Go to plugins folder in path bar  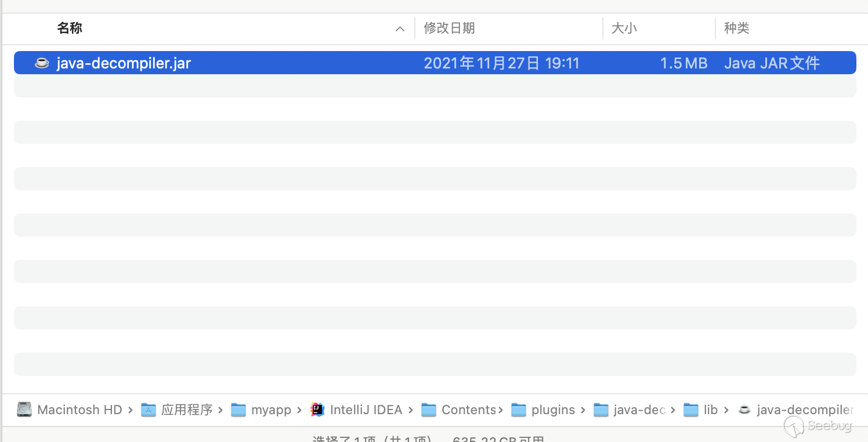(x=553, y=410)
